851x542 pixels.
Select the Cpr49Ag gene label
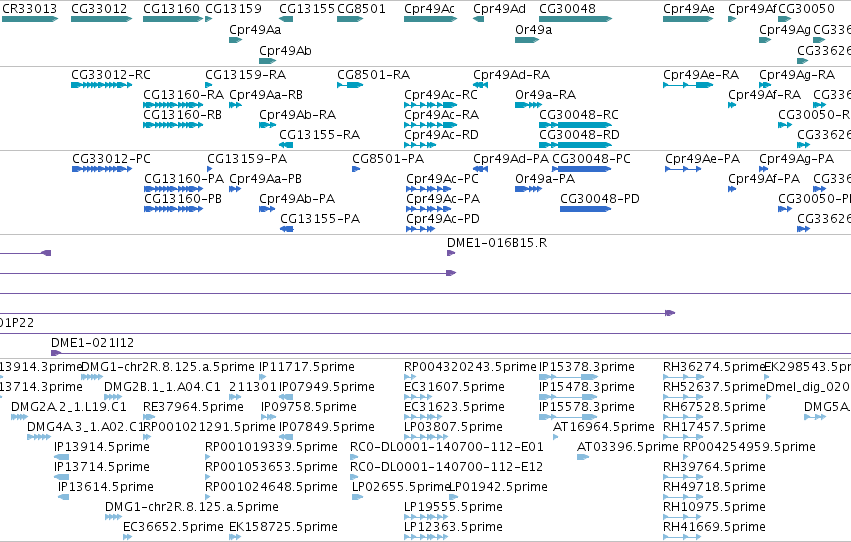(785, 30)
